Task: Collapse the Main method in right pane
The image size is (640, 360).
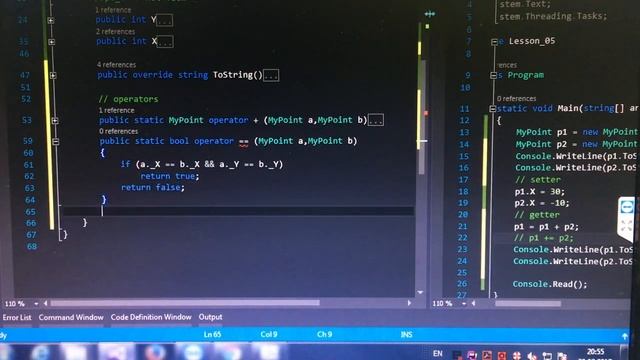Action: point(493,109)
